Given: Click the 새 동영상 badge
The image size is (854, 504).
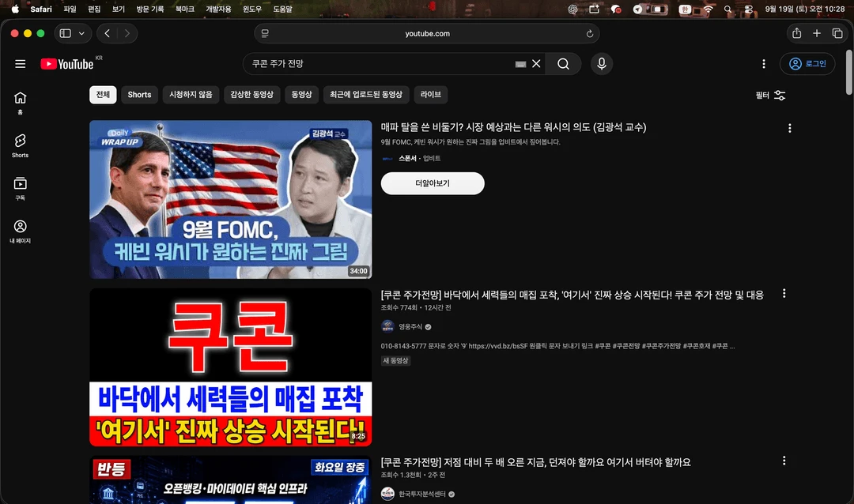Looking at the screenshot, I should 395,360.
